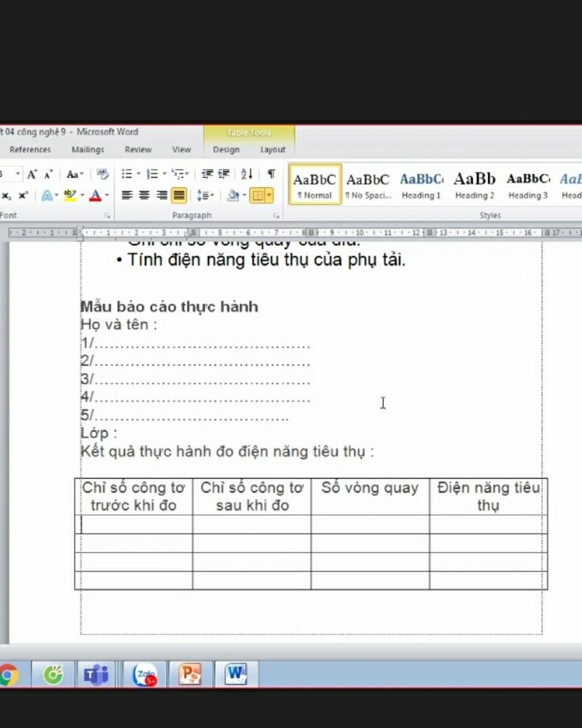Open the Cốc Cốc browser taskbar icon
Screen dimensions: 582x728
tap(53, 675)
